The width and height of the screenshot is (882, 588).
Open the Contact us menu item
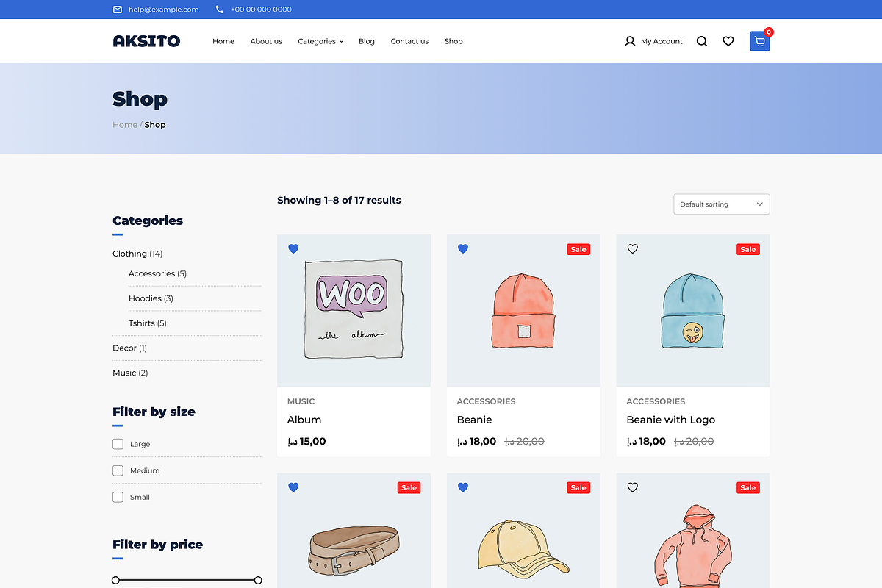[x=409, y=41]
